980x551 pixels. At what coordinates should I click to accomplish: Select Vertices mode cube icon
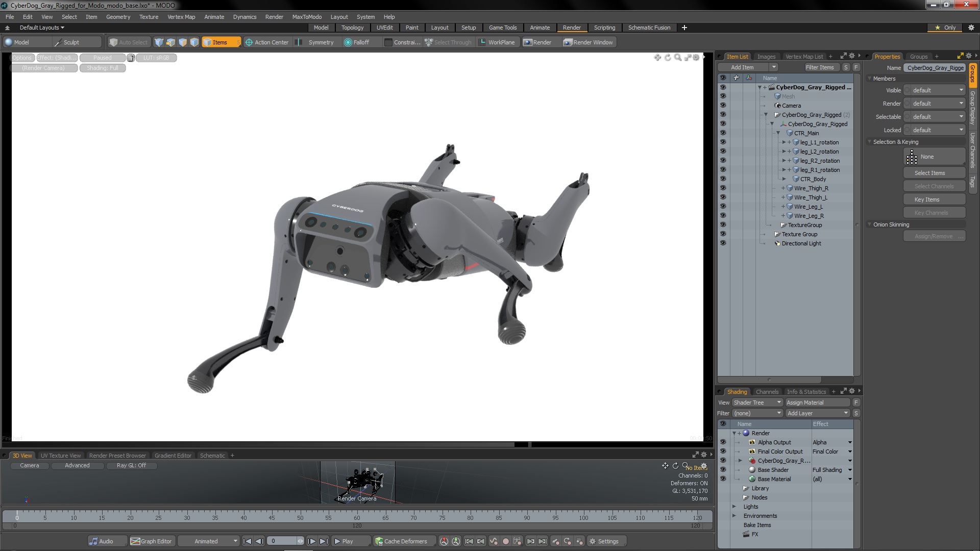pyautogui.click(x=159, y=42)
